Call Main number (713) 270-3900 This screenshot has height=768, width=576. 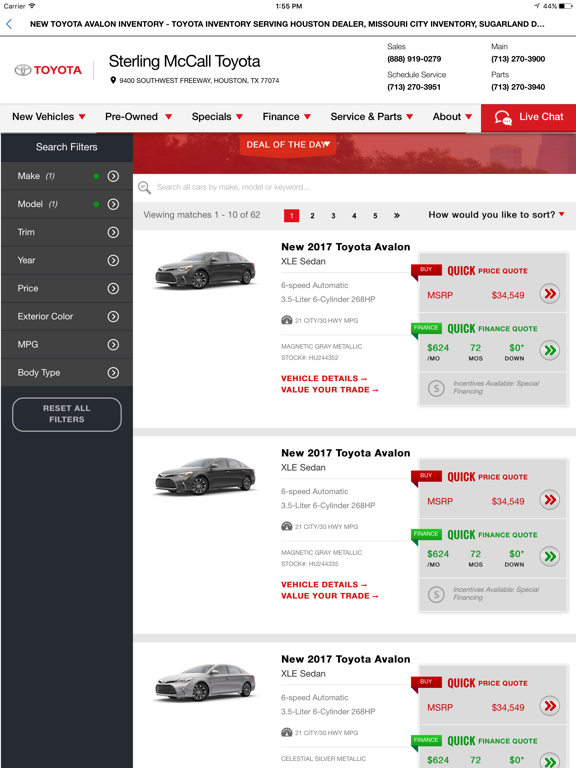[x=518, y=59]
